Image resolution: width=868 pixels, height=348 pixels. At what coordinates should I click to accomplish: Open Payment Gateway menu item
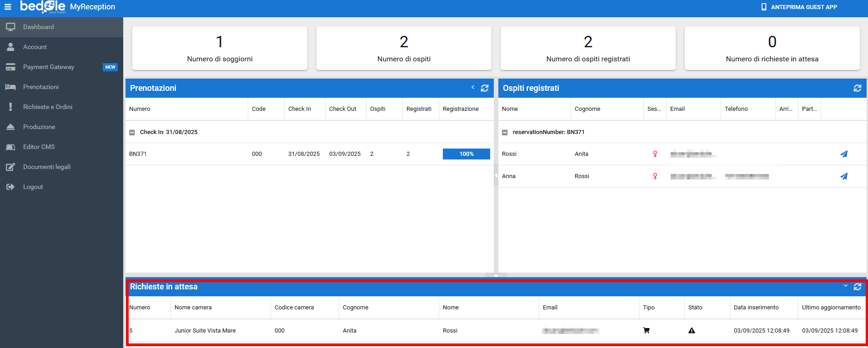[x=49, y=67]
